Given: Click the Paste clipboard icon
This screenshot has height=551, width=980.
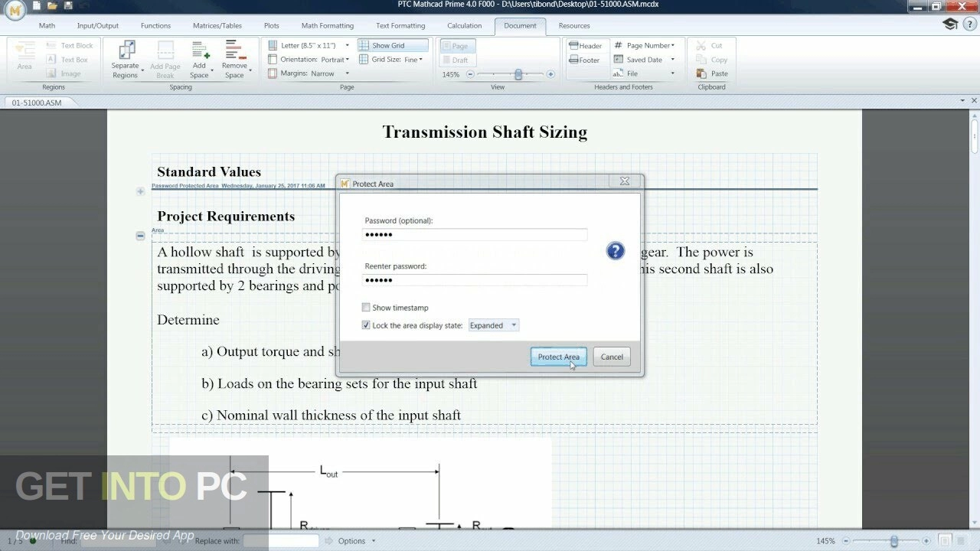Looking at the screenshot, I should [701, 73].
